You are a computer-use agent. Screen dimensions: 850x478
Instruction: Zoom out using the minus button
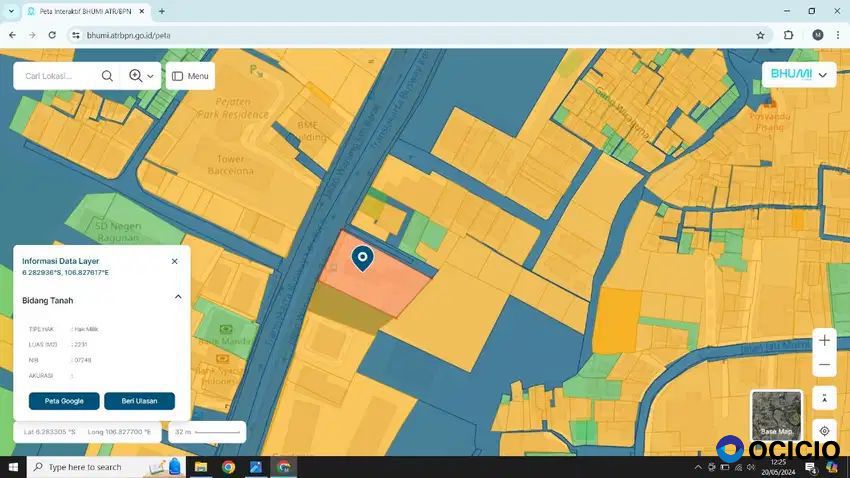coord(824,366)
